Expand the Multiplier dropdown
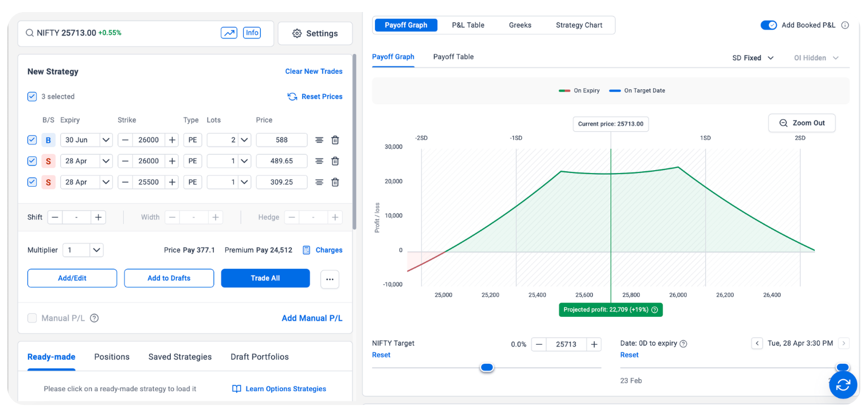 (x=96, y=250)
